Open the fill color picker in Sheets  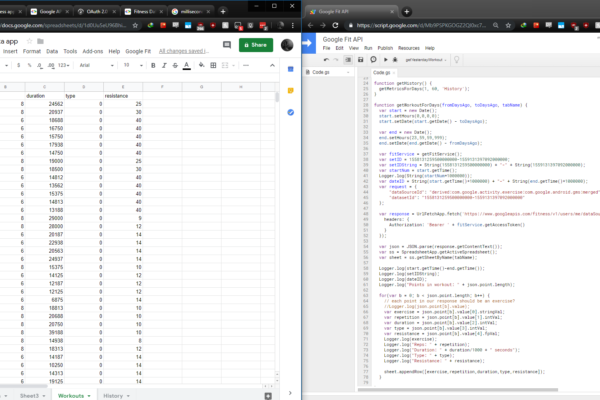[201, 65]
